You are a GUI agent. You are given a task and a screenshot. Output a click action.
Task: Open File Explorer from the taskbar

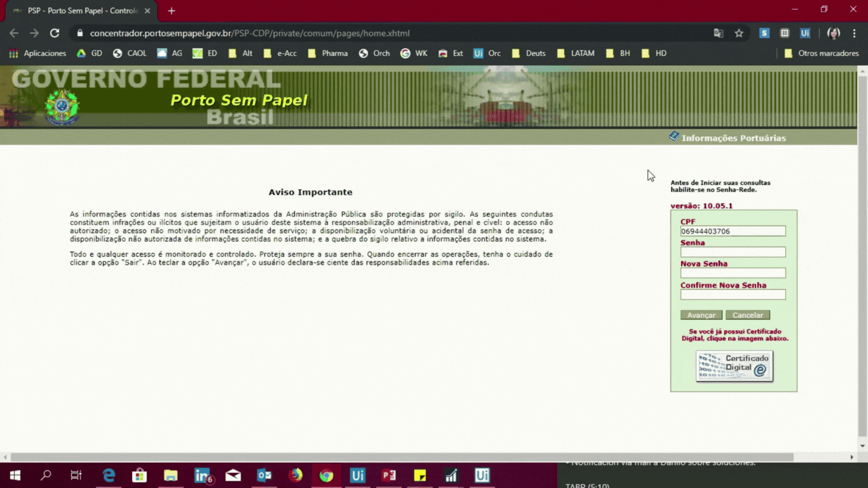pyautogui.click(x=171, y=475)
